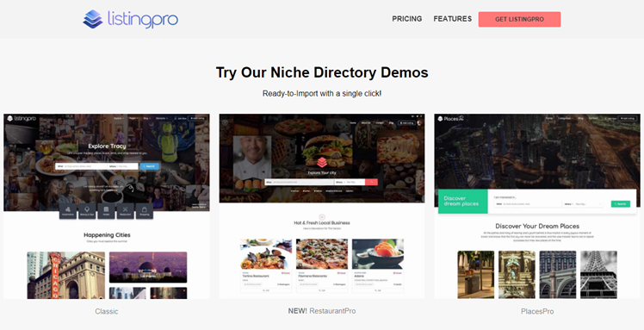Click the "Ready-to-Import with a single click!" text

tap(322, 93)
